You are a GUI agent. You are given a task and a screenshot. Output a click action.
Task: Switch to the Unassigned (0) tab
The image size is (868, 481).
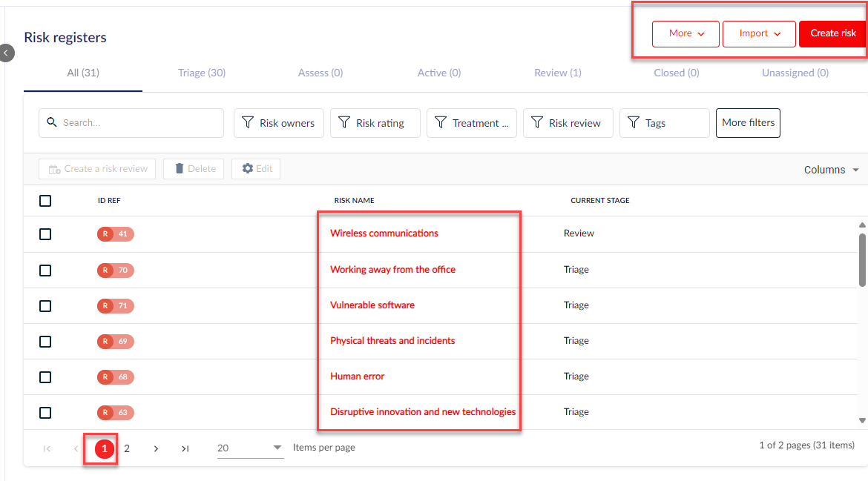point(795,73)
